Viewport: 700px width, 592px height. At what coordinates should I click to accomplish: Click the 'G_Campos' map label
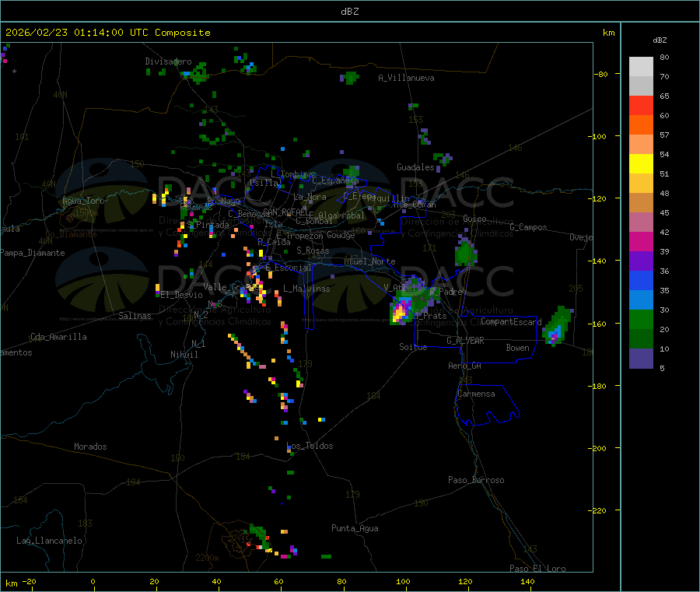pos(529,227)
